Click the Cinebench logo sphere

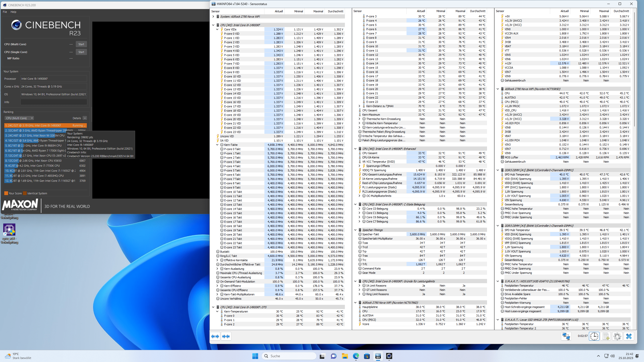[16, 25]
